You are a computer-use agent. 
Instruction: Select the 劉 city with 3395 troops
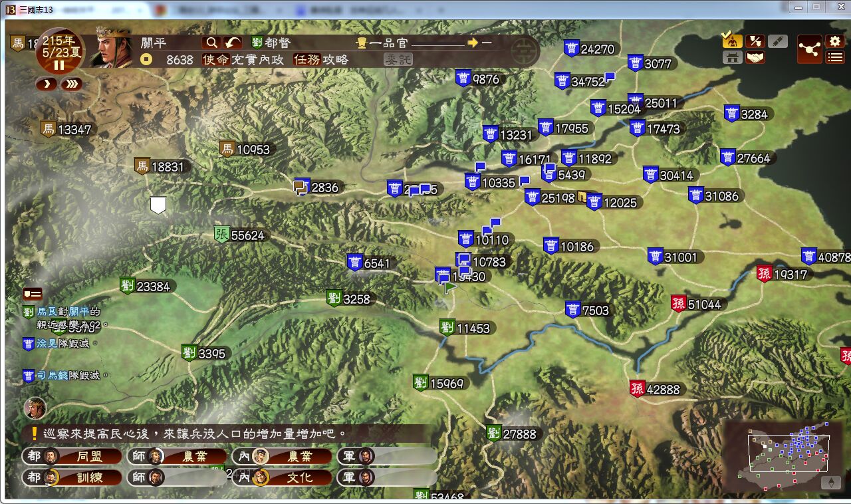[205, 353]
